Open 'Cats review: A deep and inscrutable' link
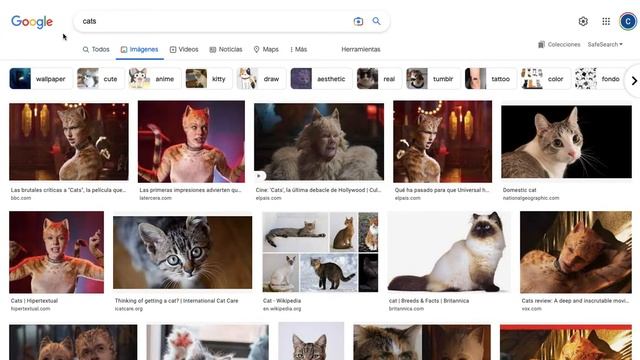Viewport: 640px width, 360px height. click(576, 300)
